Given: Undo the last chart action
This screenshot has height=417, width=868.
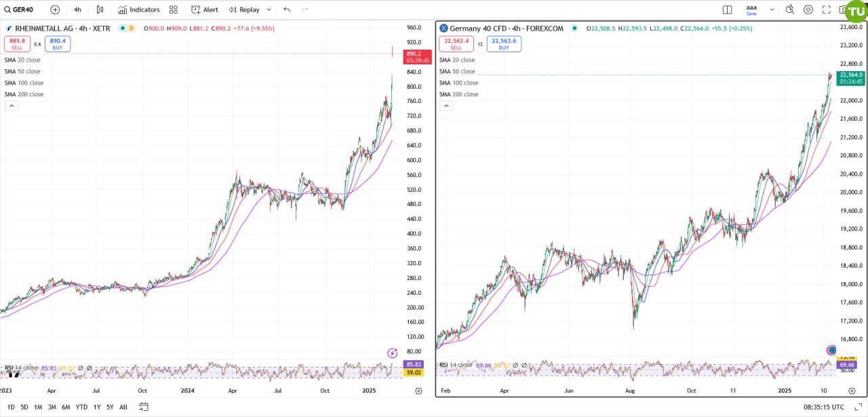Looking at the screenshot, I should (287, 9).
